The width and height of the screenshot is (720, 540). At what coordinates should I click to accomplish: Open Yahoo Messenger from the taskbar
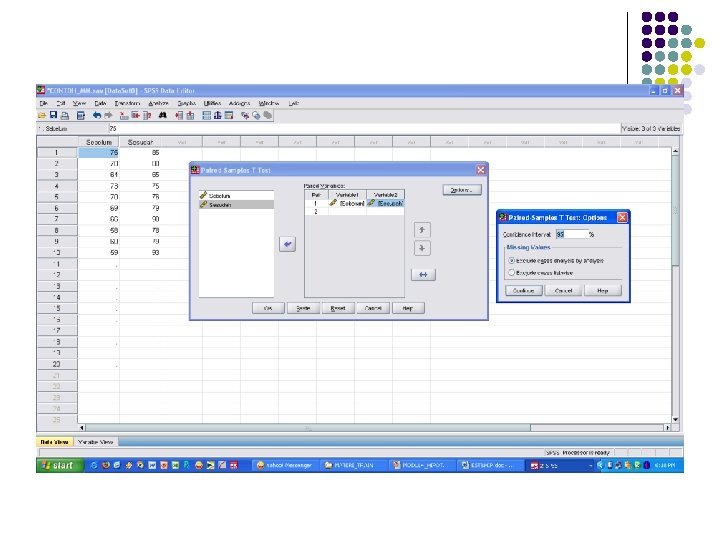[x=286, y=465]
